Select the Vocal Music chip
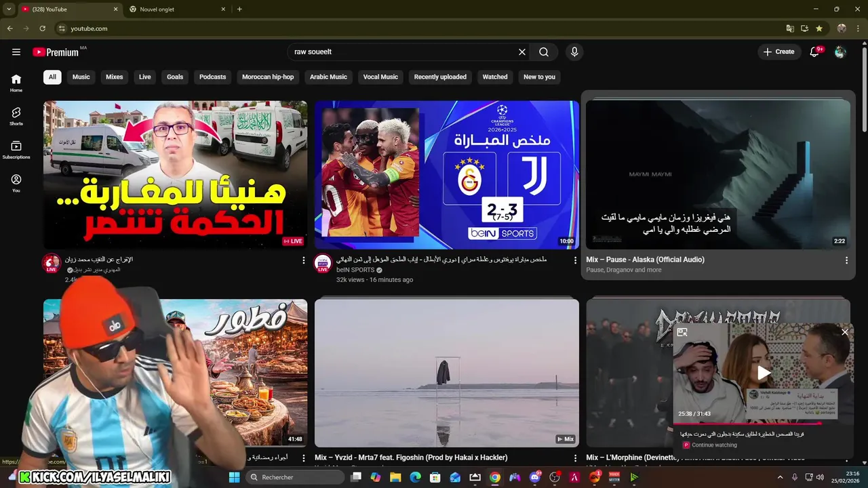 click(380, 77)
